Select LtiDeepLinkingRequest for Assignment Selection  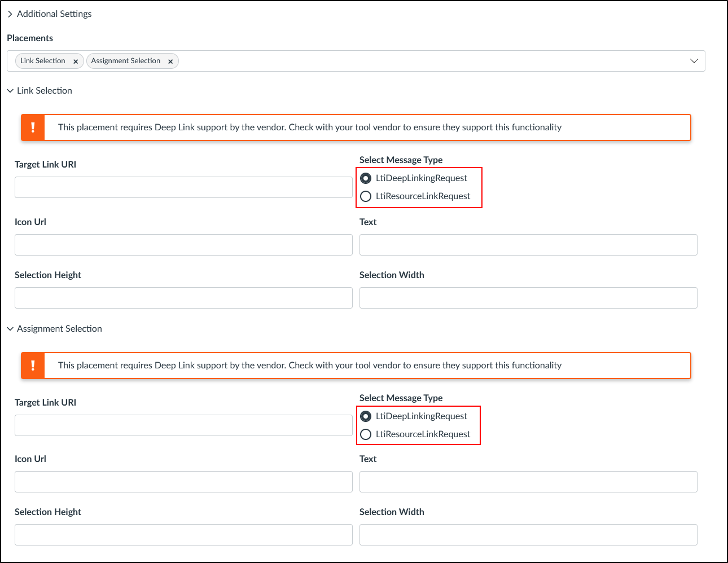[x=365, y=416]
